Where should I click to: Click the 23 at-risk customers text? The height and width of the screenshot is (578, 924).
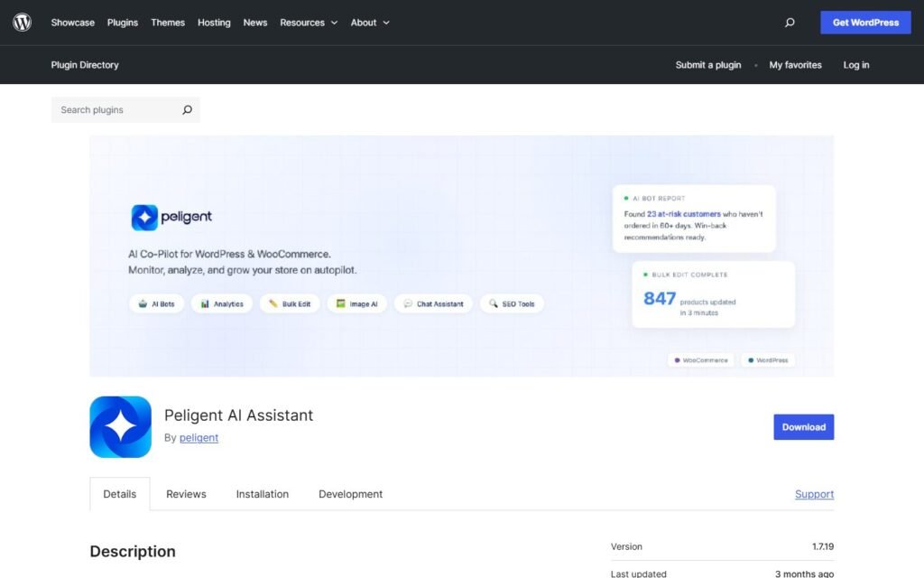[x=684, y=214]
